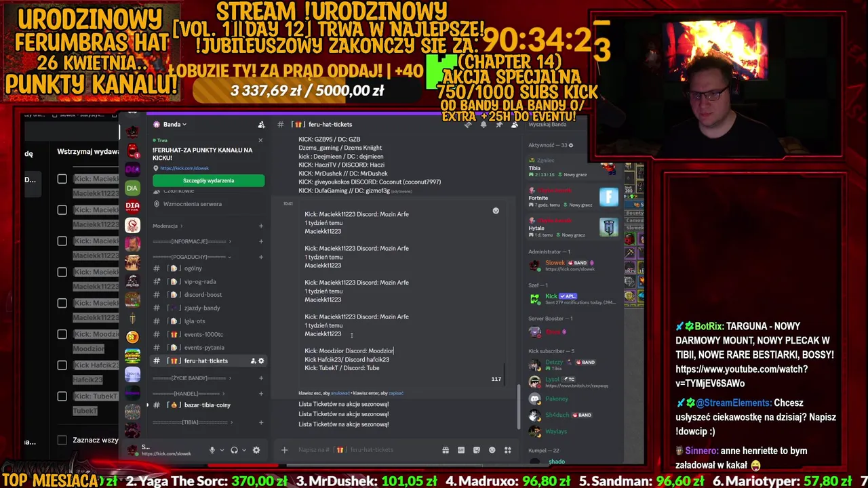Close the FERUHAT event banner

tap(260, 140)
